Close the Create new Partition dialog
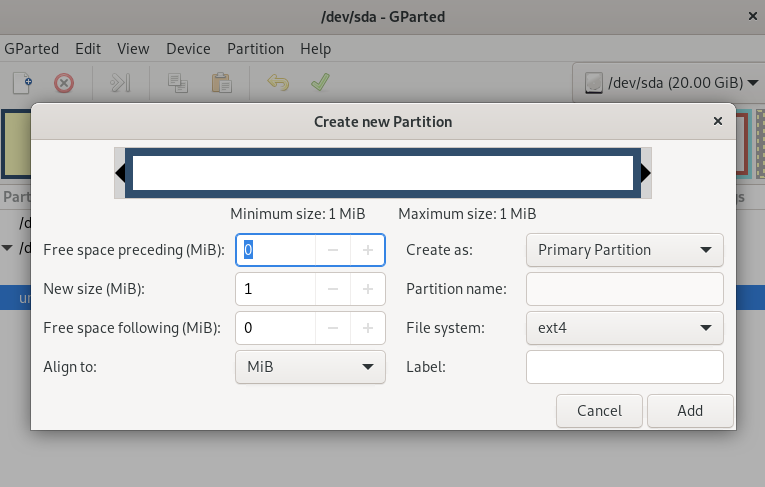 (717, 121)
